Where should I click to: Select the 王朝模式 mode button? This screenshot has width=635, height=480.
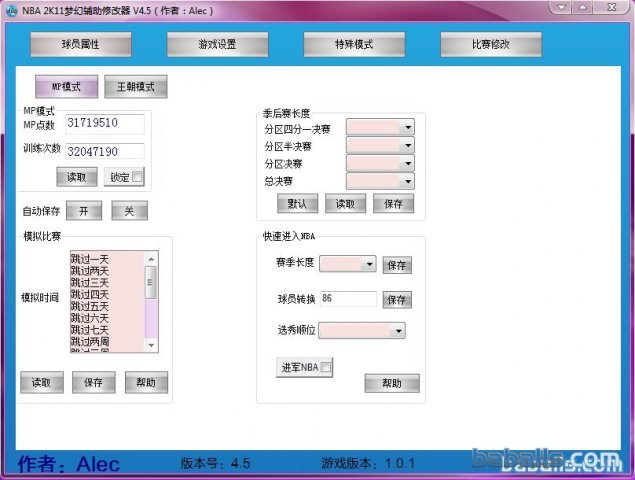pyautogui.click(x=136, y=87)
